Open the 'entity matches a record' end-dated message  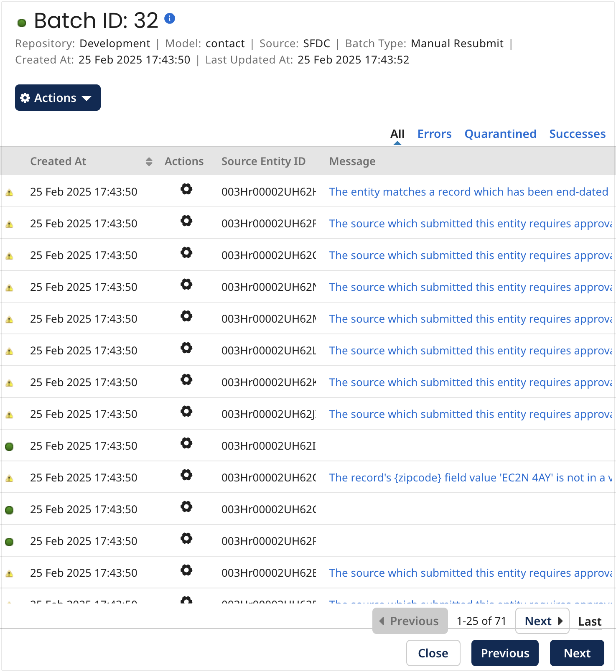(x=468, y=192)
